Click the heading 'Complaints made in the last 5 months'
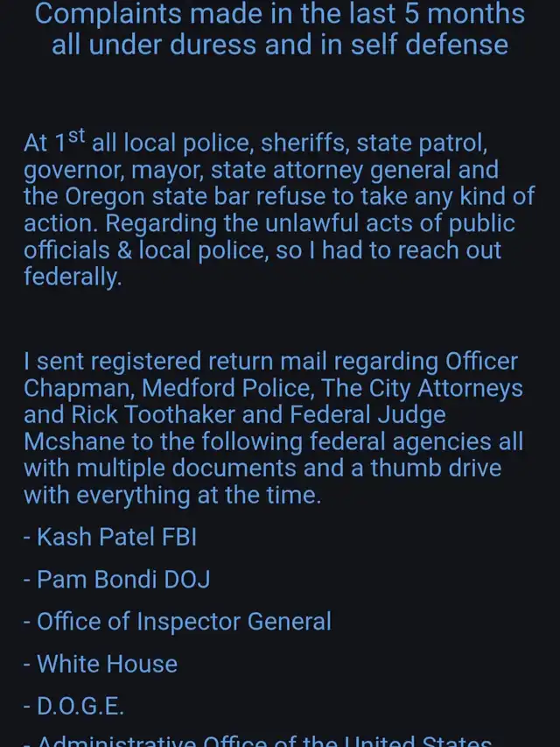 (280, 14)
